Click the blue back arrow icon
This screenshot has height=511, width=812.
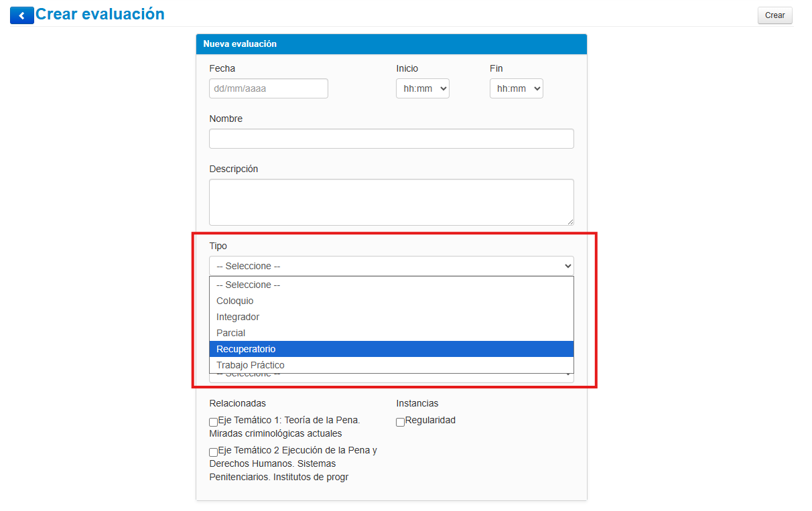click(x=21, y=15)
